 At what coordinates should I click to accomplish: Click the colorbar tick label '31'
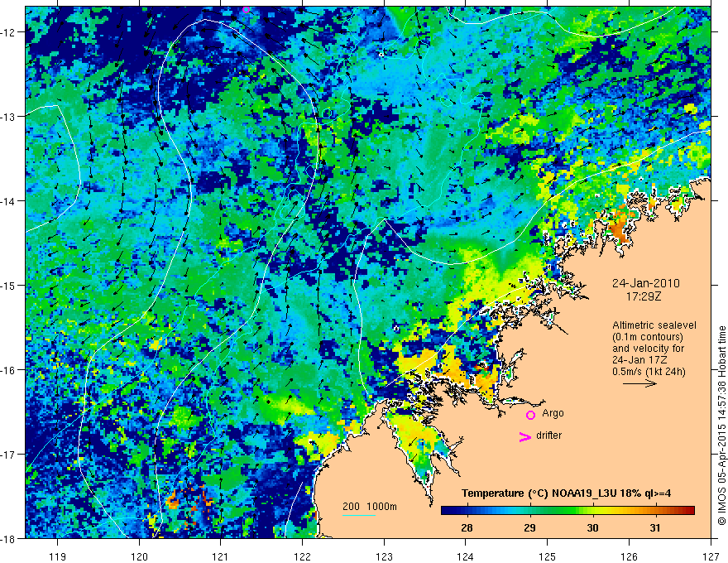tap(655, 527)
